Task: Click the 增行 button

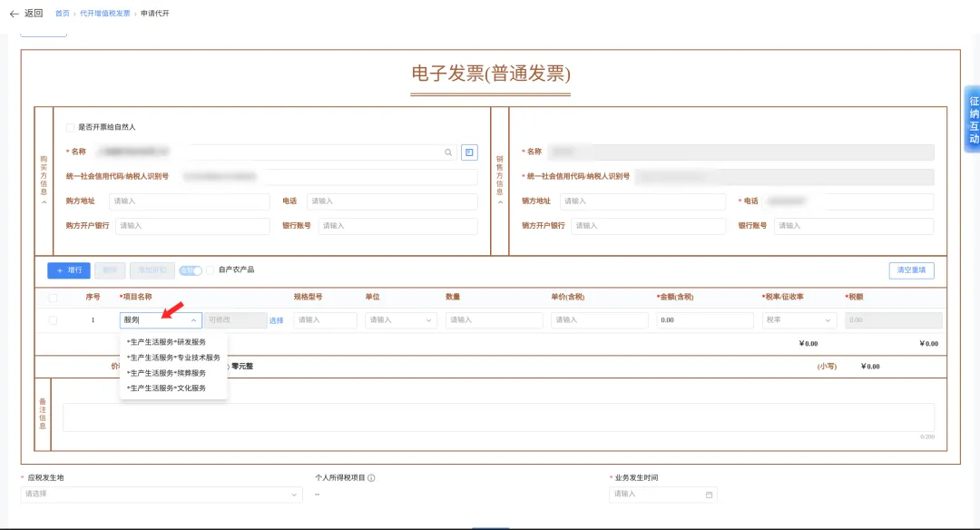Action: 69,270
